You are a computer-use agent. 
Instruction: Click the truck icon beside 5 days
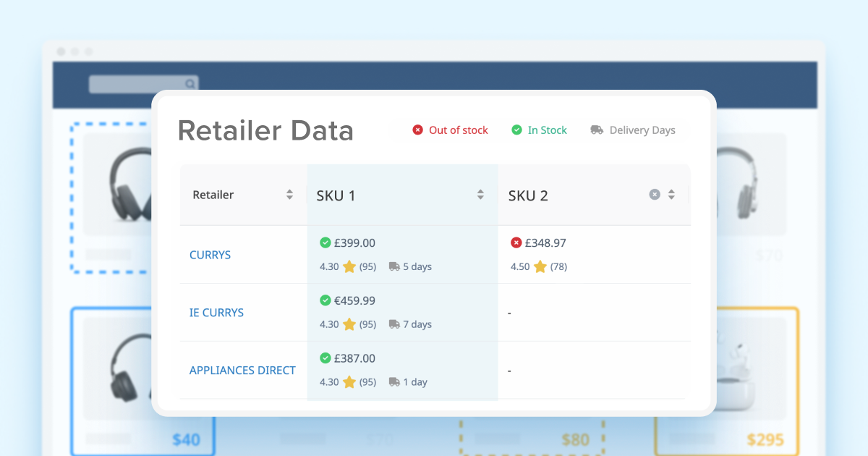click(394, 266)
